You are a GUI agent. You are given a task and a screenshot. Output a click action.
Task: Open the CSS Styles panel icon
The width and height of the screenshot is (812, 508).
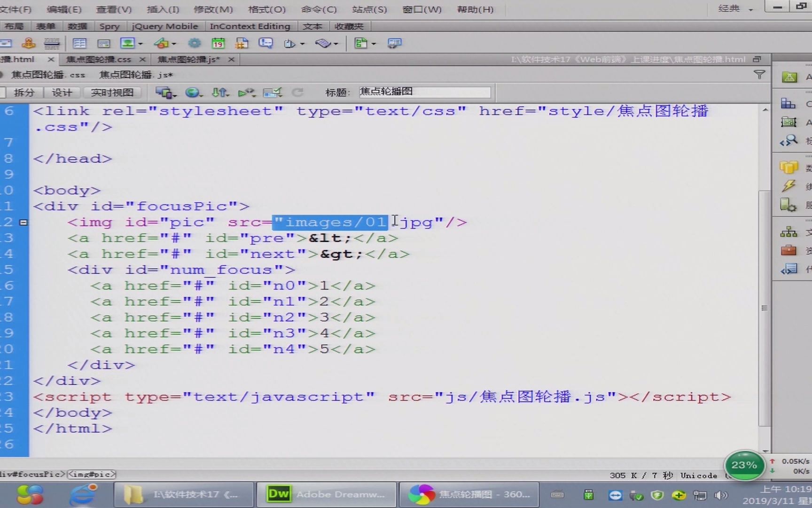788,104
